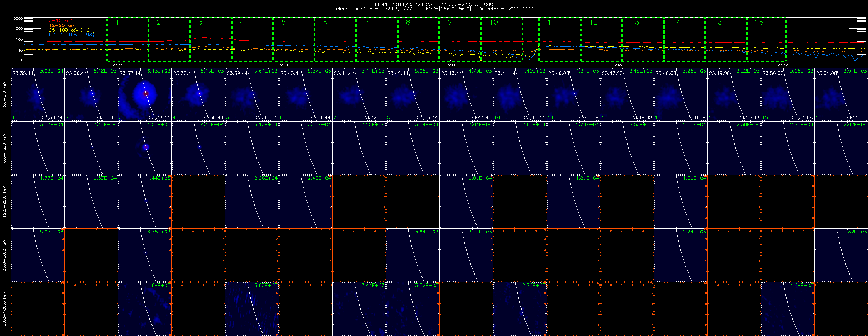Select interval 3 label on the light curve
The height and width of the screenshot is (336, 868).
pos(200,22)
